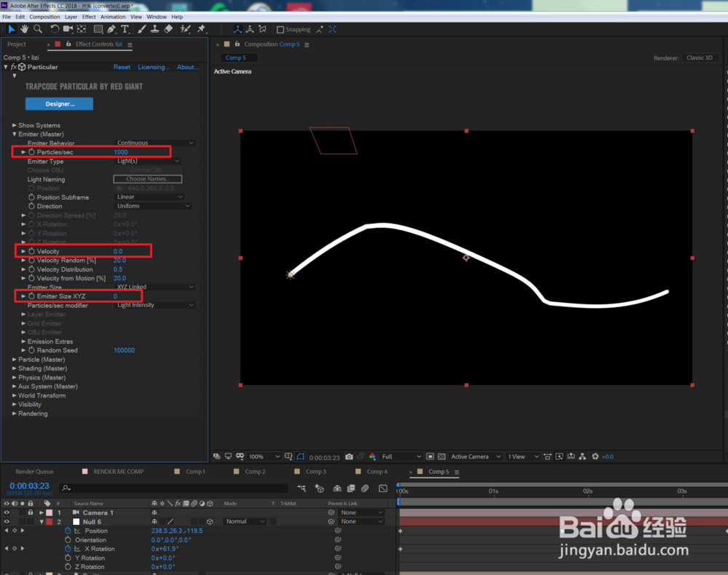728x575 pixels.
Task: Take a snapshot with the camera icon
Action: [x=349, y=456]
